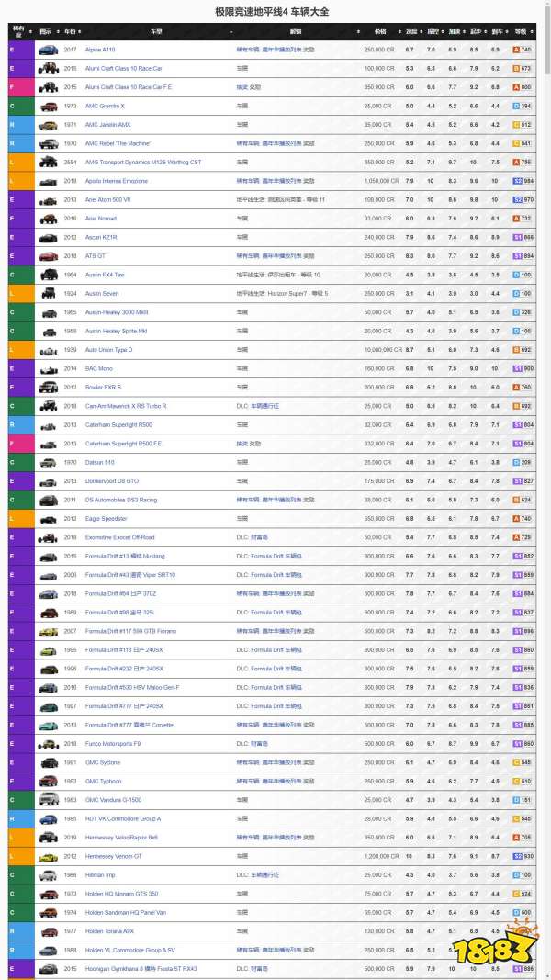551x980 pixels.
Task: Open the Holden Torana A9X link
Action: 108,931
